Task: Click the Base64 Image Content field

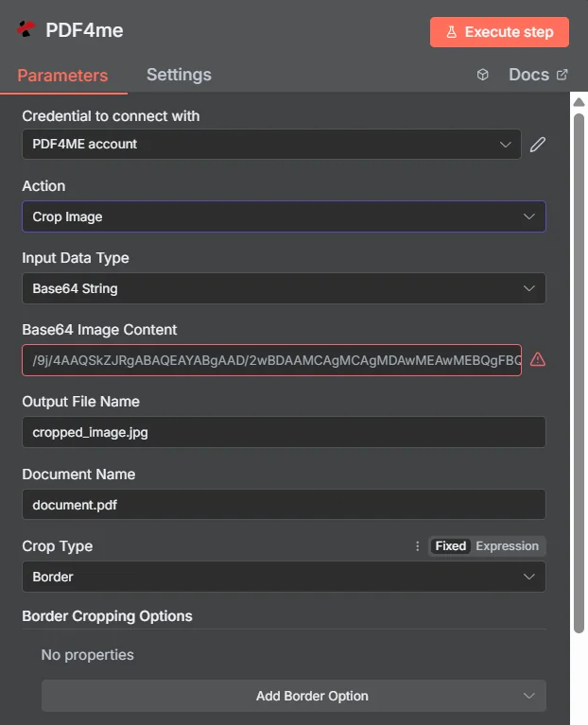Action: [x=272, y=360]
